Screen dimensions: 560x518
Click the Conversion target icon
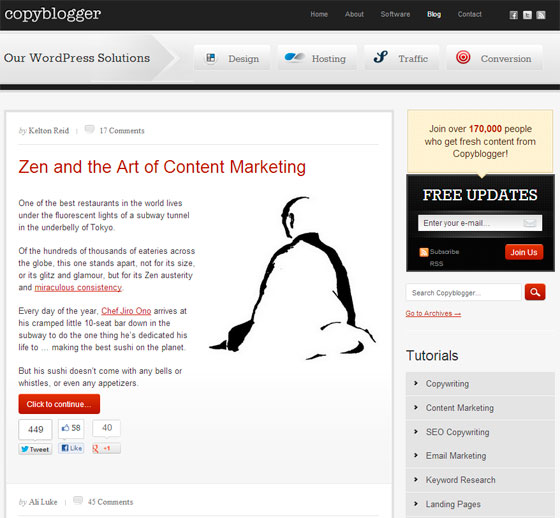coord(463,57)
